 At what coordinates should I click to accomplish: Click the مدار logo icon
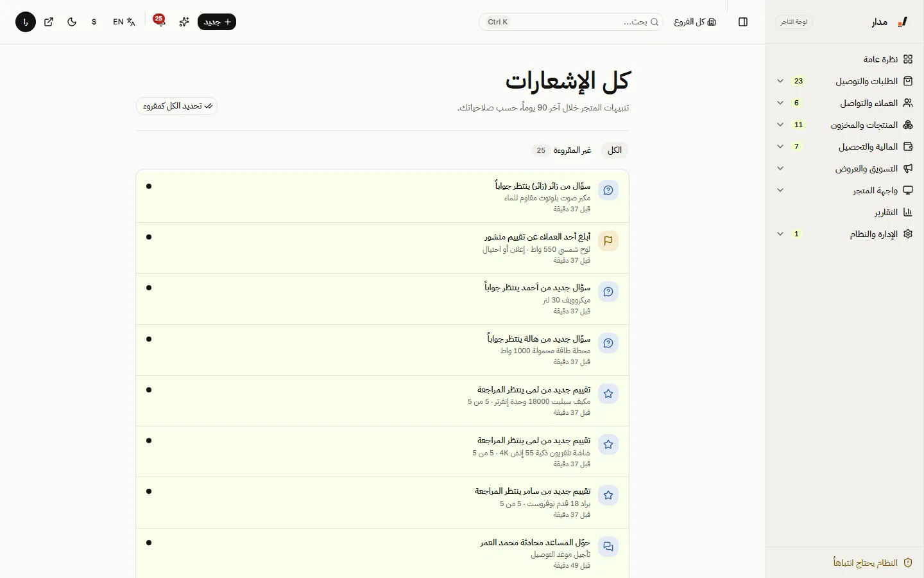tap(903, 22)
